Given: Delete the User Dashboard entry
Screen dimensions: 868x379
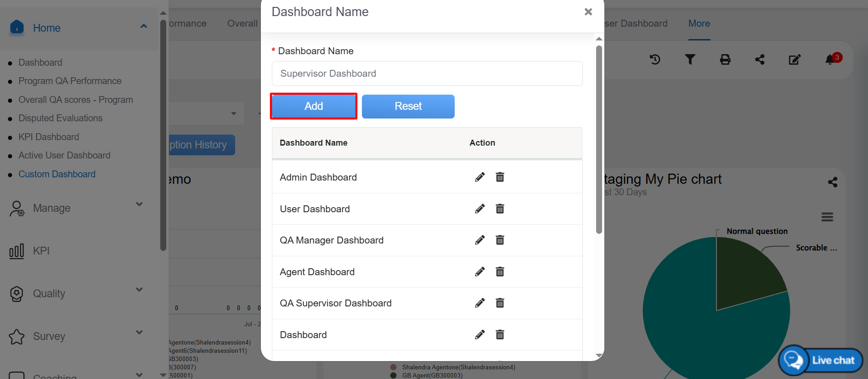Looking at the screenshot, I should (500, 209).
